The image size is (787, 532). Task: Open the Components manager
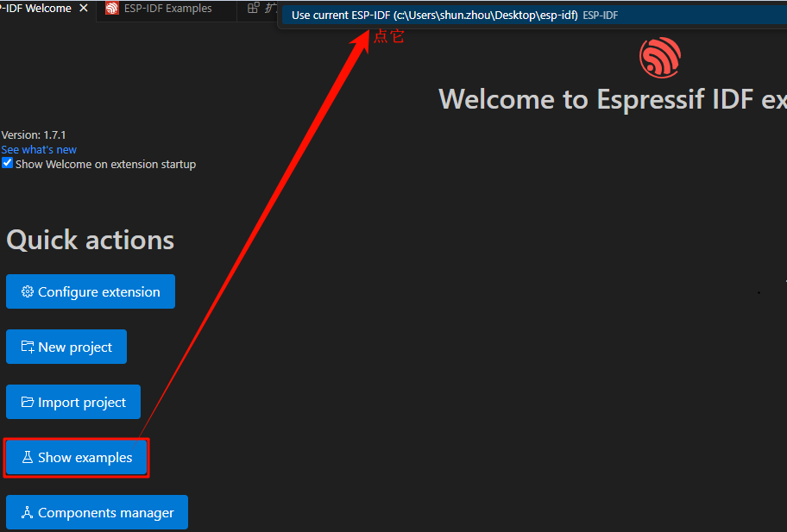[97, 512]
